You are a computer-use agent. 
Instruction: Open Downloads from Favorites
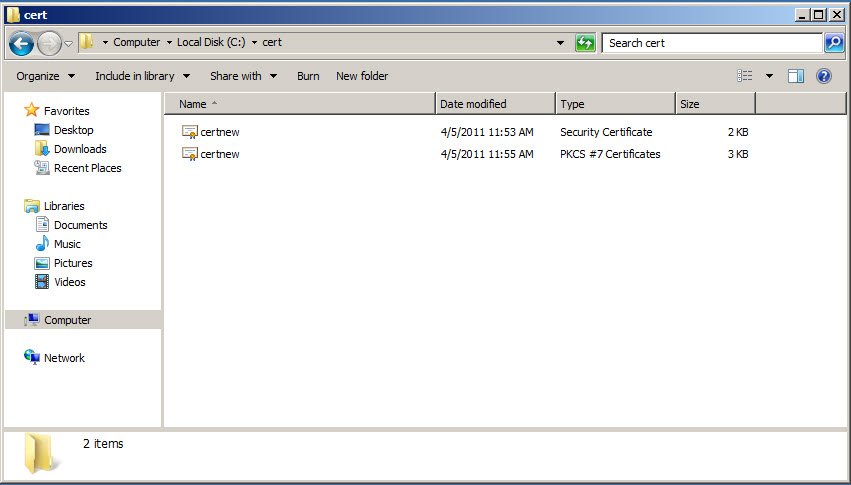[80, 149]
